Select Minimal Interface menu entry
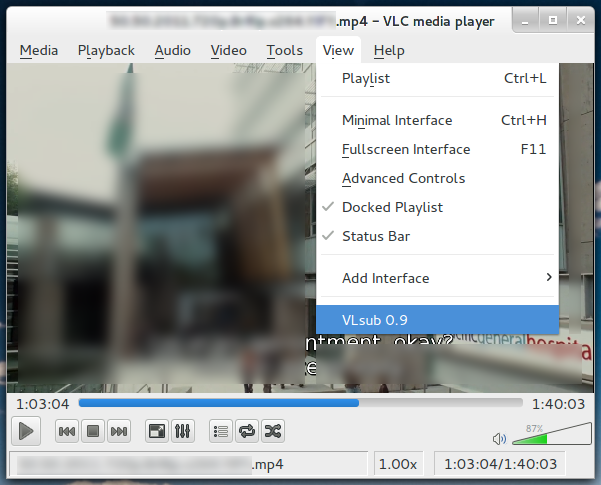 (x=397, y=120)
